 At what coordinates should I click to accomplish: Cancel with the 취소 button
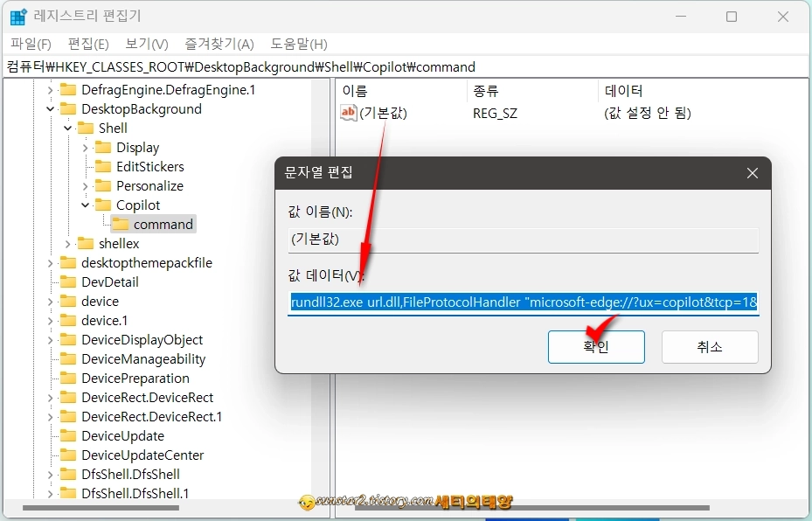(x=710, y=347)
